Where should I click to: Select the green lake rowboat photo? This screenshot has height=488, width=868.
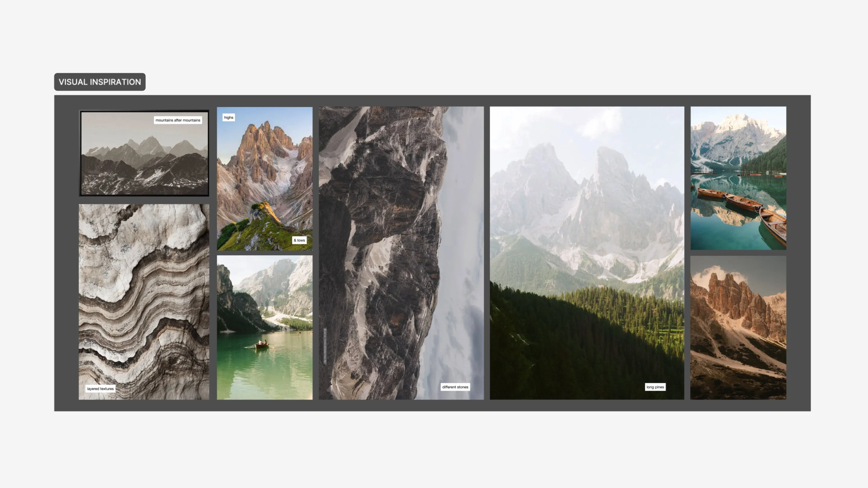(265, 327)
